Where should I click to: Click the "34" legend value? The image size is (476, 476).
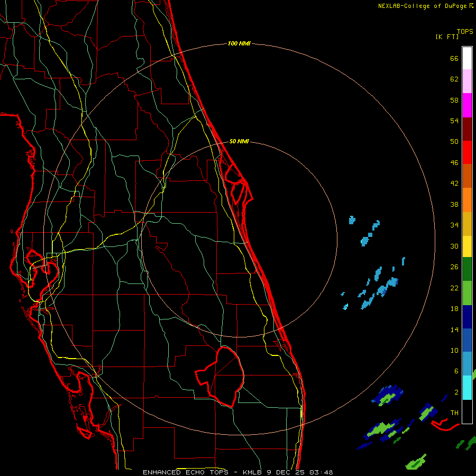point(454,225)
